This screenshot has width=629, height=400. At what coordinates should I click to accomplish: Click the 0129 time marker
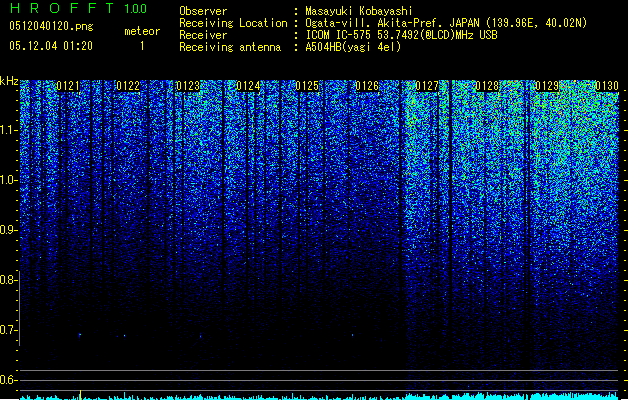coord(547,86)
